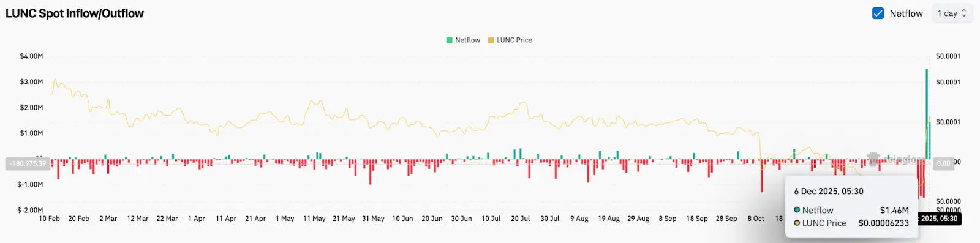The width and height of the screenshot is (980, 243).
Task: Click the 22 Mar date label
Action: 167,219
